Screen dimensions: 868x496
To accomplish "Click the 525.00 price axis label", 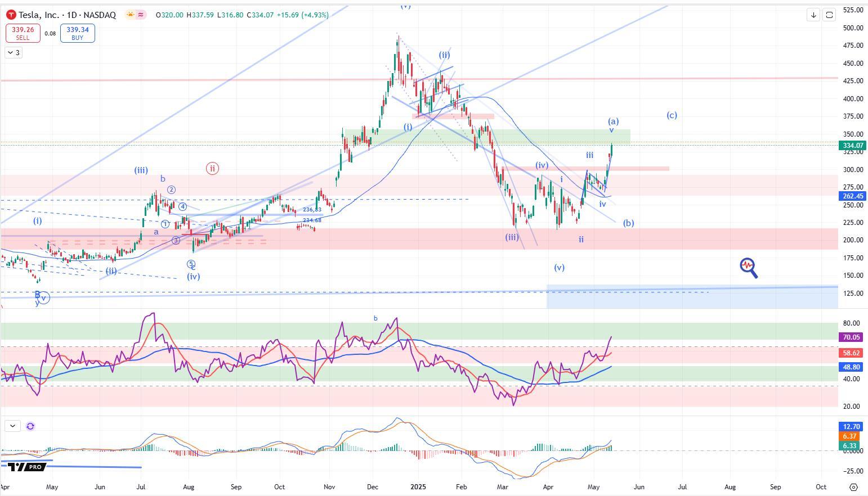I will point(853,10).
